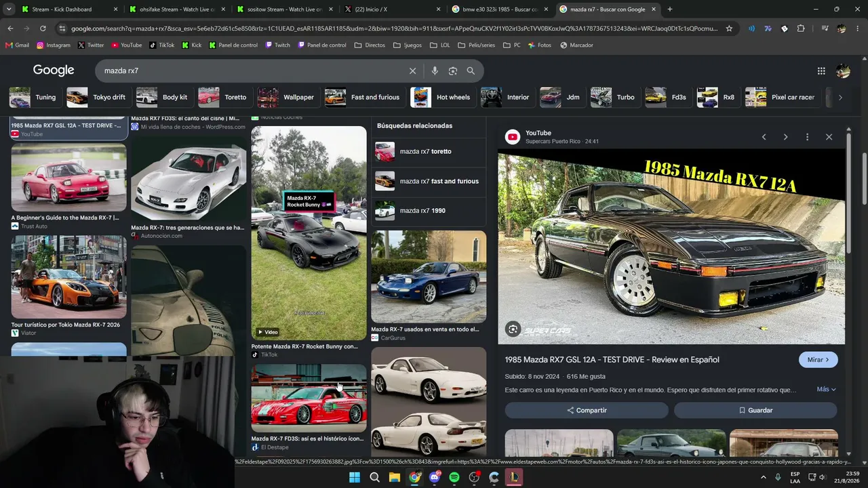868x488 pixels.
Task: Open the tab search dropdown in Chrome
Action: tap(9, 9)
